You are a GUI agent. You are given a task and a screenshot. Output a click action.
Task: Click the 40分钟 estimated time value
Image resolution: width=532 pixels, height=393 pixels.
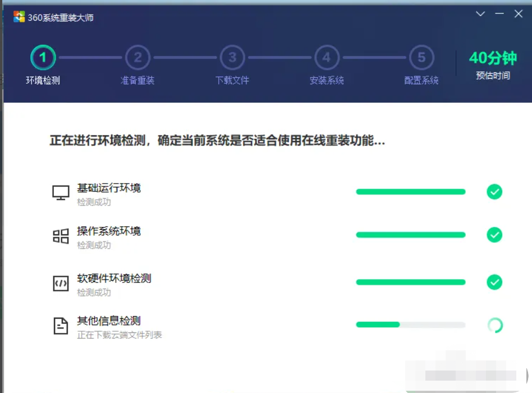(x=493, y=58)
